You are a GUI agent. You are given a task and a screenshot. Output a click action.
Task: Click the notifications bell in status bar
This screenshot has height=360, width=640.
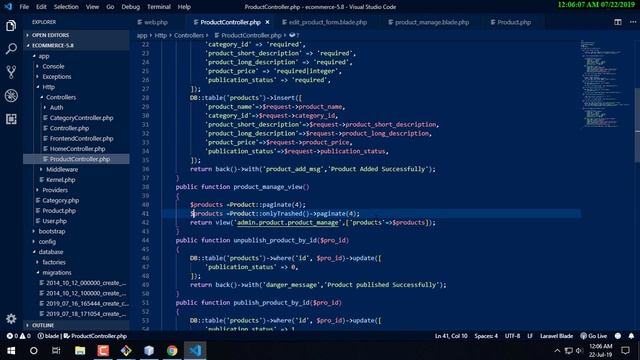[x=631, y=336]
